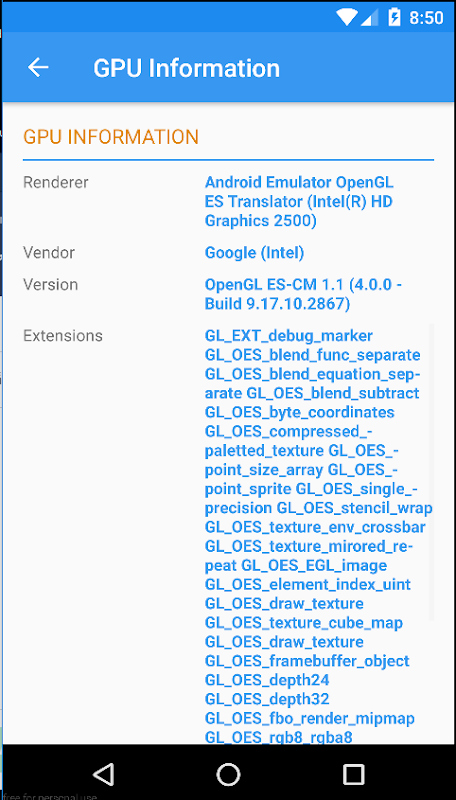Viewport: 456px width, 800px height.
Task: Tap the Google (Intel) vendor value
Action: (x=255, y=253)
